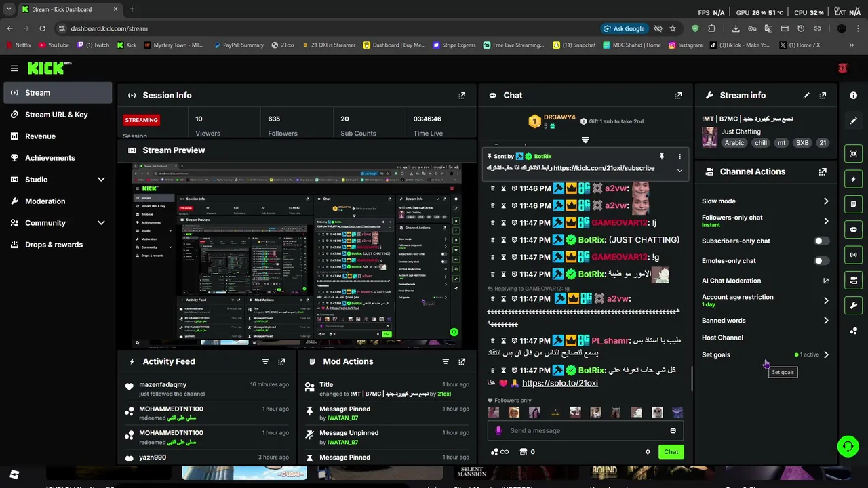Pop out the Stream info panel
This screenshot has width=868, height=488.
point(823,96)
